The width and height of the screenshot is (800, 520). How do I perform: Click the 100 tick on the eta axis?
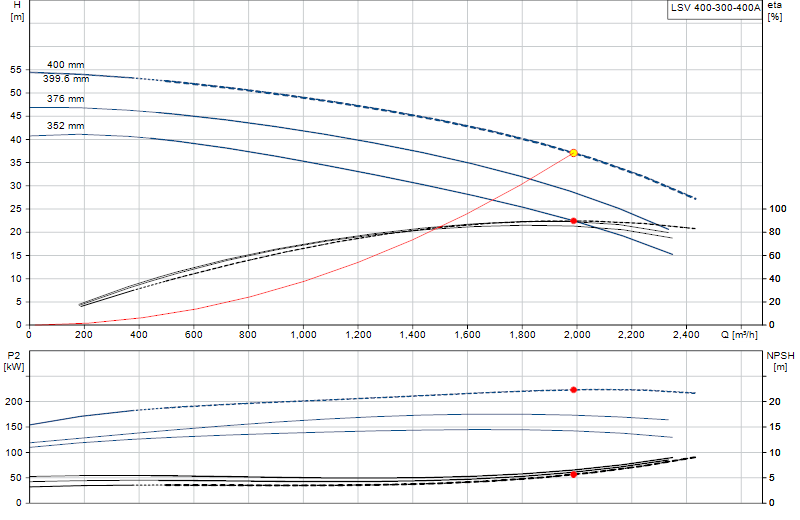point(778,209)
